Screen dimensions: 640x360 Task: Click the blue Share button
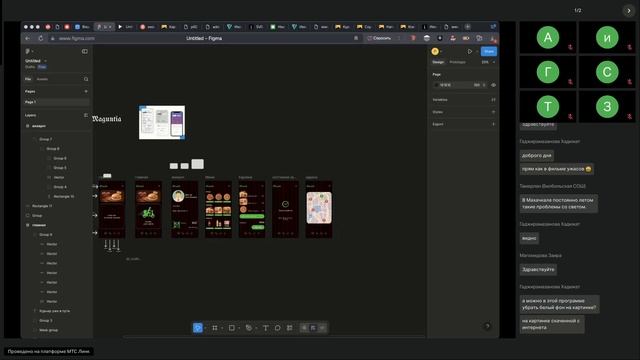489,51
